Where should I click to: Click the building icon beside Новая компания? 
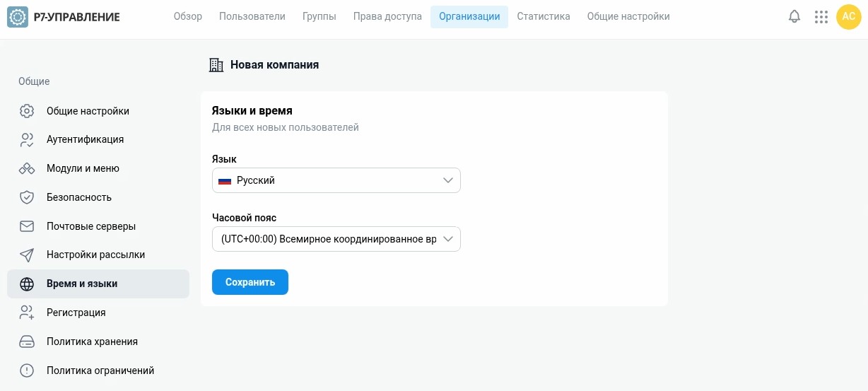pyautogui.click(x=216, y=65)
